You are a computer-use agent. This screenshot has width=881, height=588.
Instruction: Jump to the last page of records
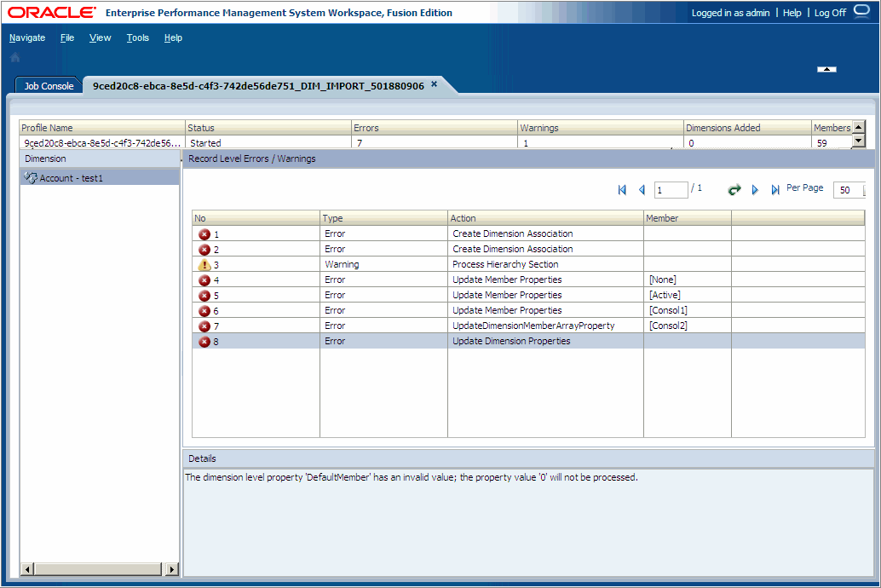[x=774, y=189]
